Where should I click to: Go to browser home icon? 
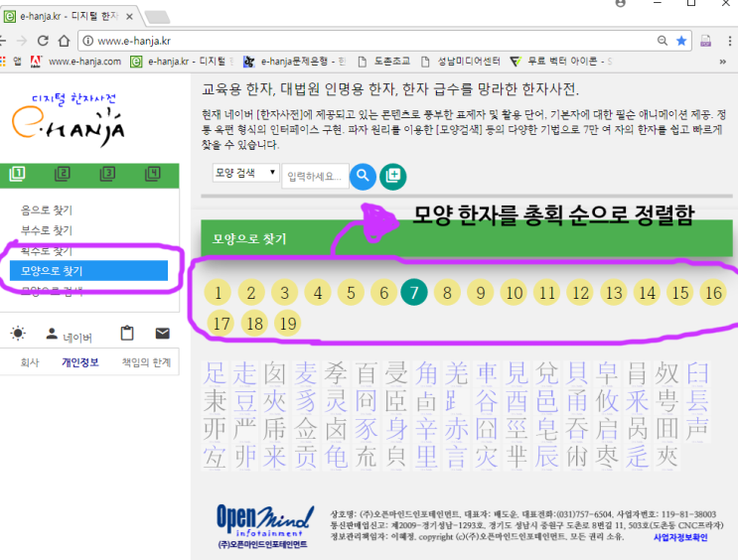pos(64,41)
